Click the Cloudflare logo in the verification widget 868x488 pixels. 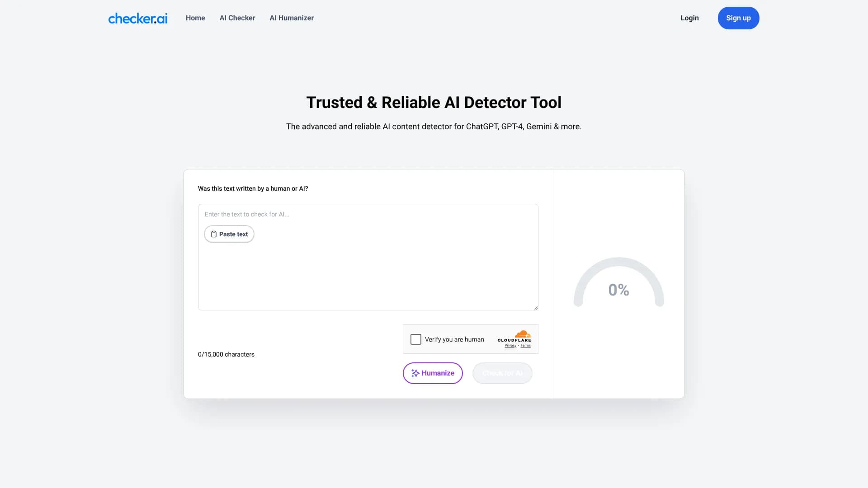[x=514, y=337]
